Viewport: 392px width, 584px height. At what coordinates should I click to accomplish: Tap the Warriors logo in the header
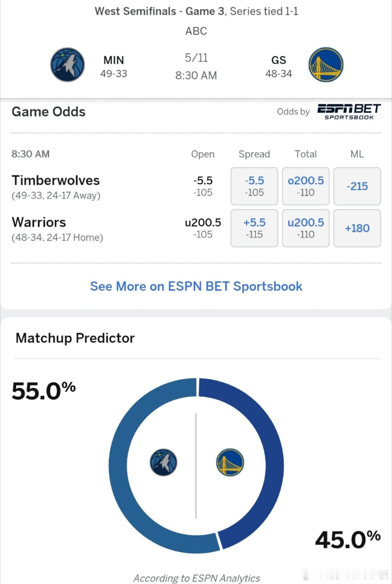[x=326, y=65]
